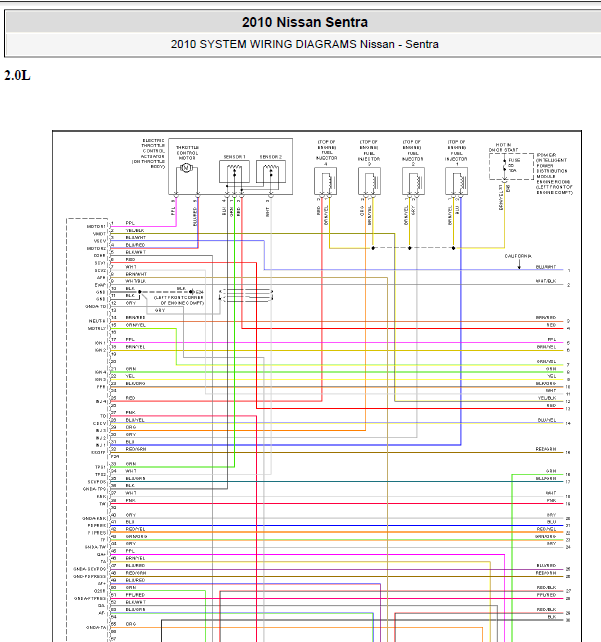Click the 'E24' ground location note
Image resolution: width=601 pixels, height=642 pixels.
(179, 300)
